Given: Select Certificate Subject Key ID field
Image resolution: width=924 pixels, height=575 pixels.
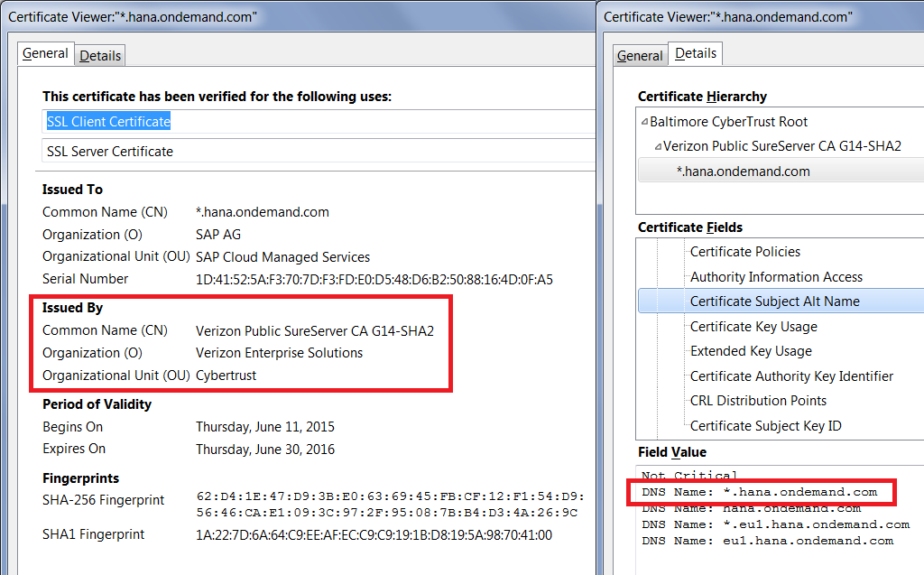Looking at the screenshot, I should pos(765,426).
